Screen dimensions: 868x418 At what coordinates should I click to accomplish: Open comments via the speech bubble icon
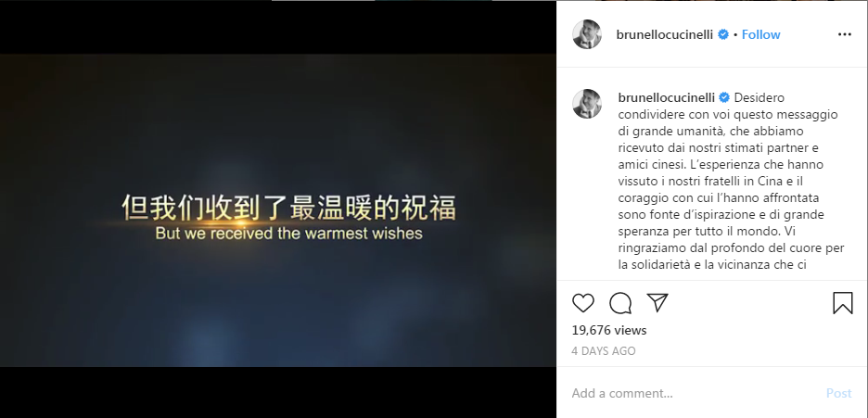click(620, 303)
